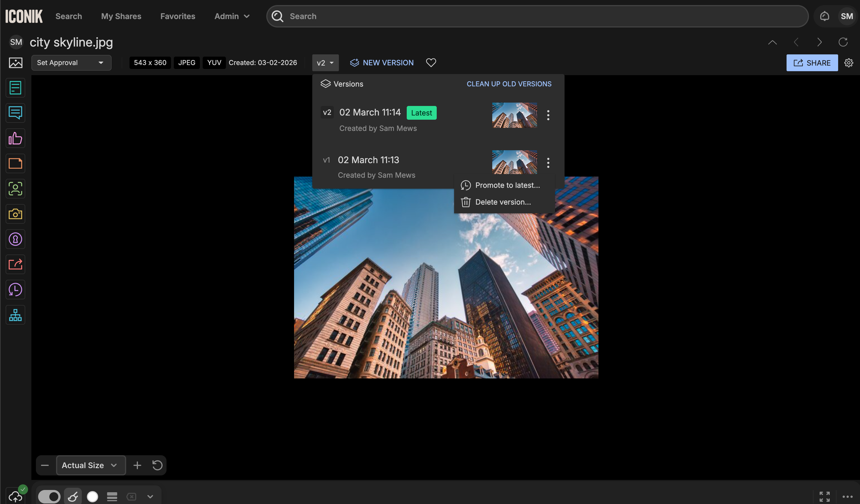The image size is (860, 504).
Task: Open the comments panel icon in sidebar
Action: (x=15, y=113)
